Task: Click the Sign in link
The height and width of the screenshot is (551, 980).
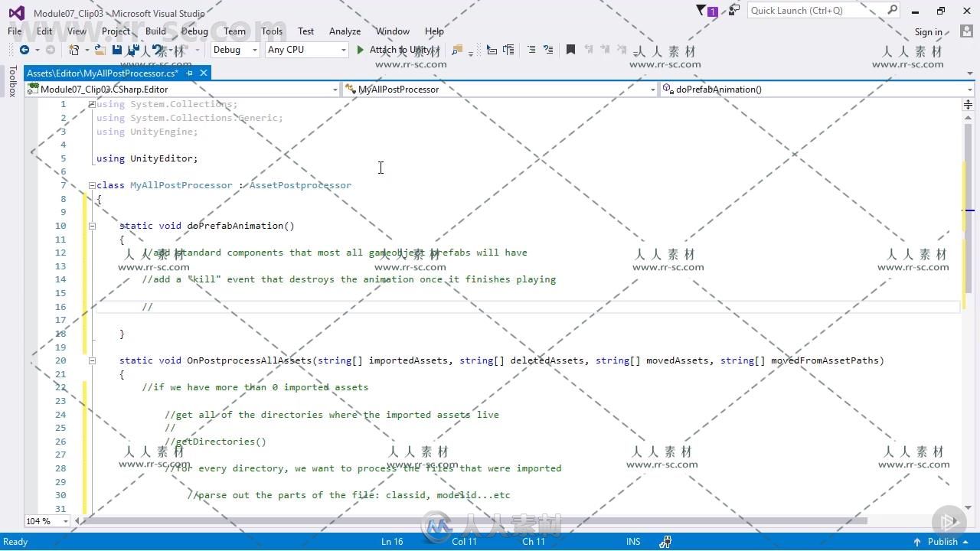Action: 928,32
